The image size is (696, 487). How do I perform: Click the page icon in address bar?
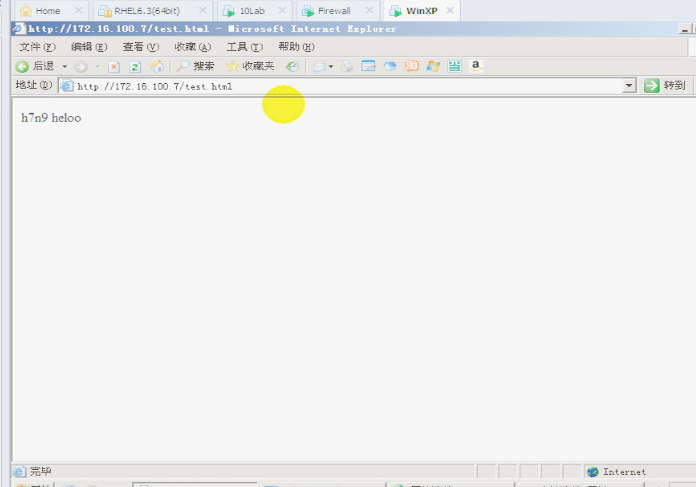(x=67, y=86)
